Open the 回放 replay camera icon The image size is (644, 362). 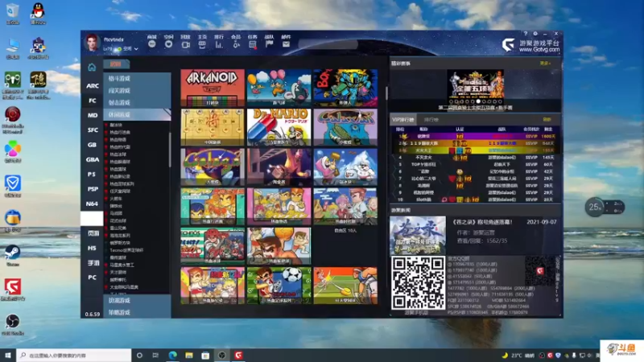click(186, 44)
